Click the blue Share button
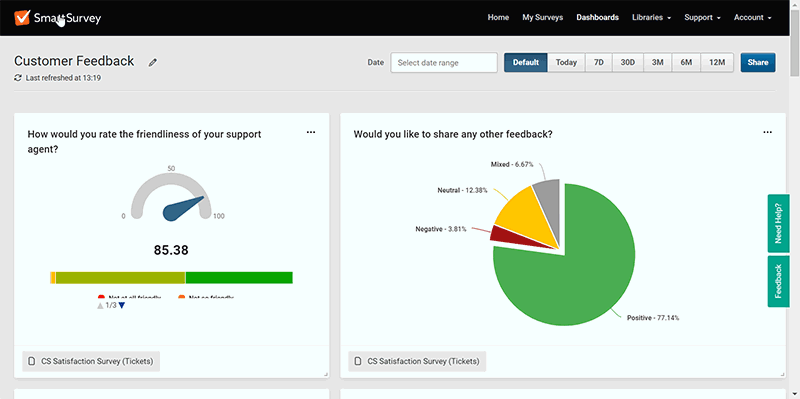The width and height of the screenshot is (800, 399). tap(758, 62)
